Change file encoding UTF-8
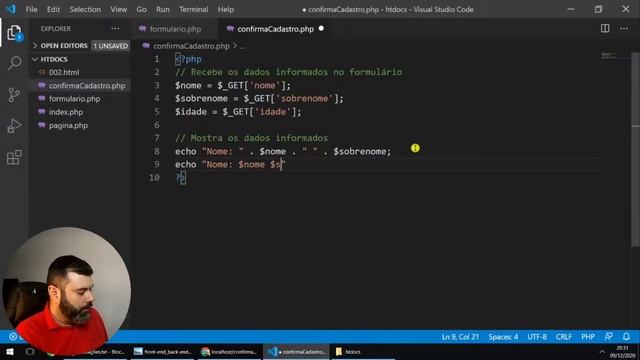Image resolution: width=640 pixels, height=360 pixels. (537, 337)
